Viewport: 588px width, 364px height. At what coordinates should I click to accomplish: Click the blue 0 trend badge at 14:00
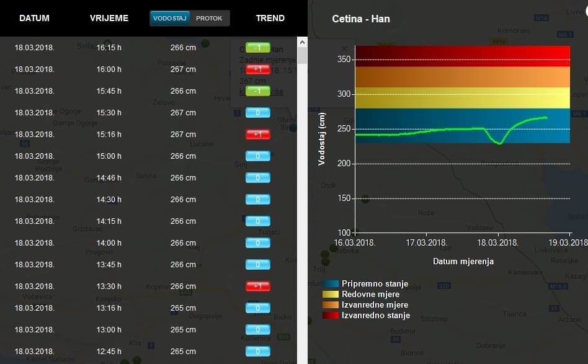coord(258,242)
